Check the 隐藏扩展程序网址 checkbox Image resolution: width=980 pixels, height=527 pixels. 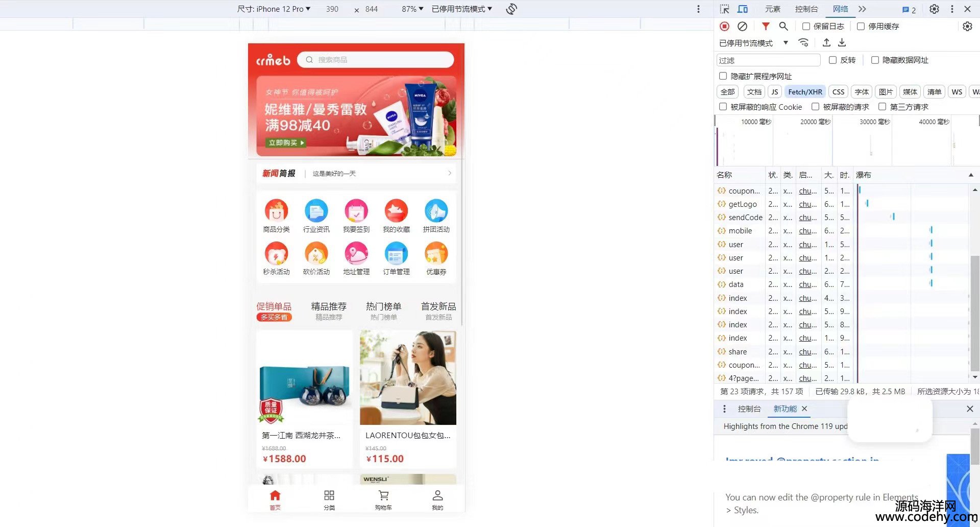[723, 76]
